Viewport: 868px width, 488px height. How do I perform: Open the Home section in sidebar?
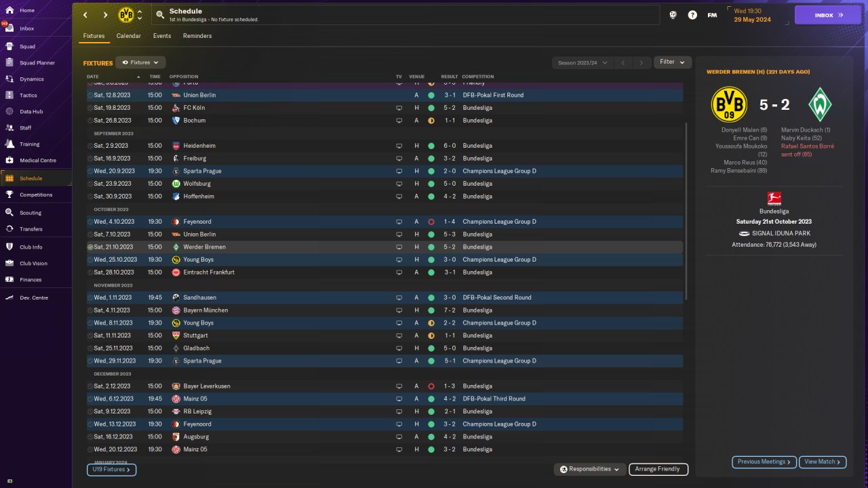pyautogui.click(x=37, y=11)
